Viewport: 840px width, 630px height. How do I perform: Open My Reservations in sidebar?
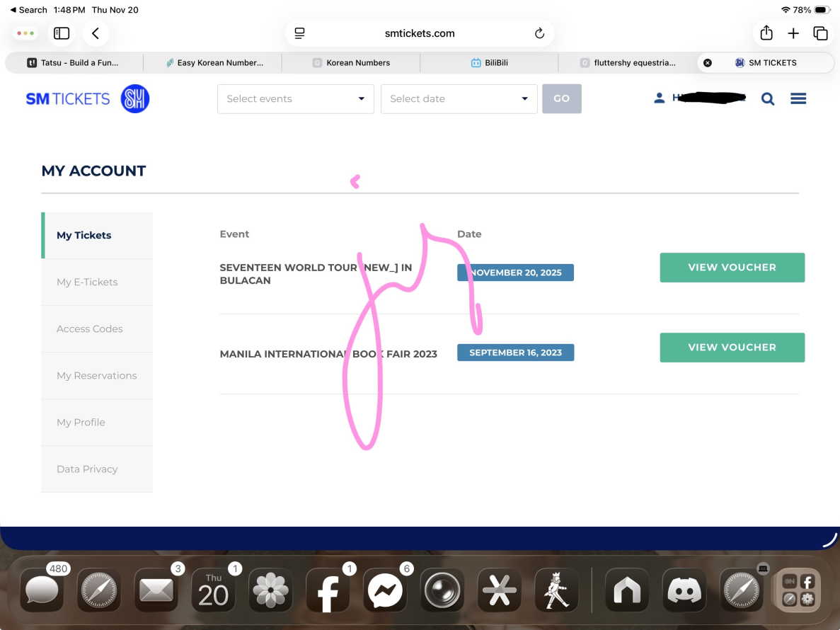pos(97,375)
